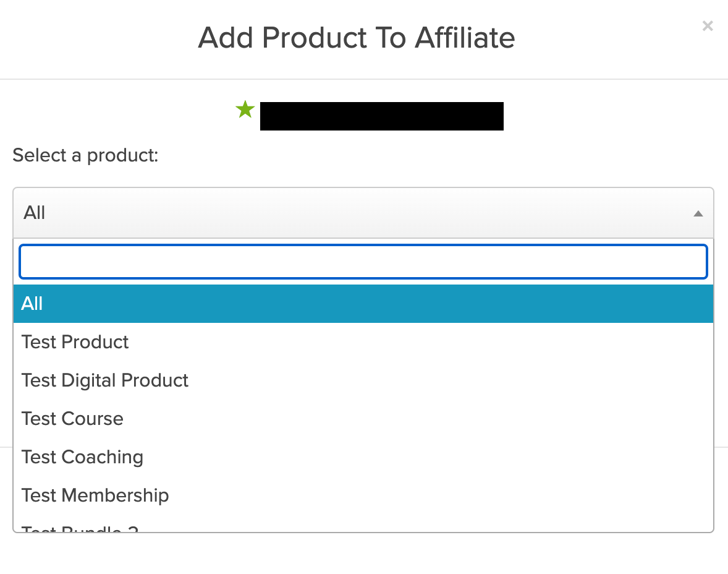Pick the Test Digital Product option

pyautogui.click(x=105, y=380)
